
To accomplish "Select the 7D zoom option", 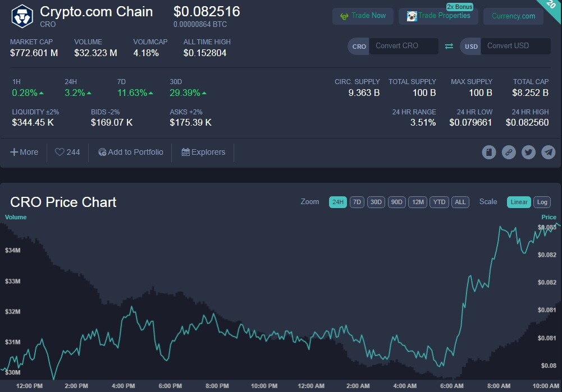I will pyautogui.click(x=357, y=202).
